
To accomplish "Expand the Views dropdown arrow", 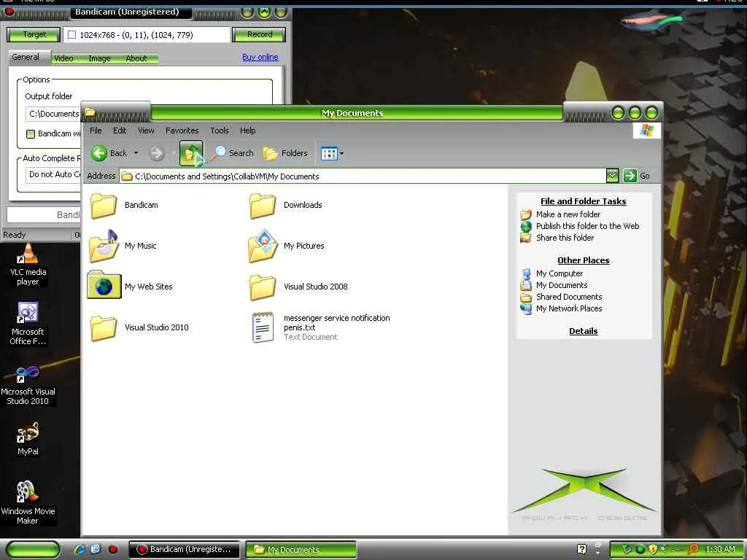I will [x=341, y=153].
